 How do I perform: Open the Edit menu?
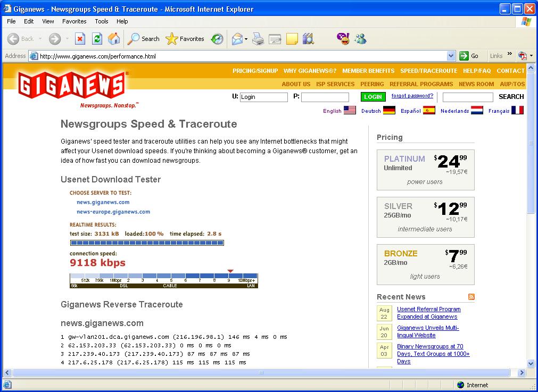[29, 21]
